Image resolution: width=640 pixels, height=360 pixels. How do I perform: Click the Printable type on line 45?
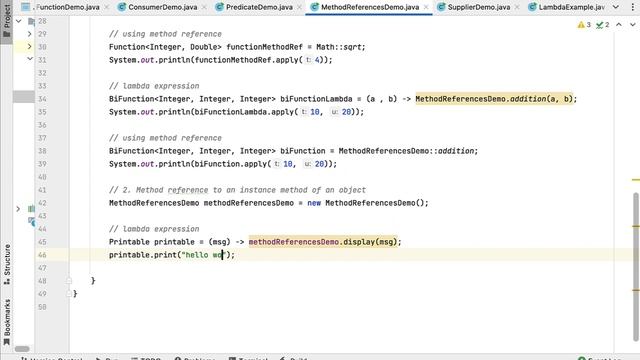(129, 242)
